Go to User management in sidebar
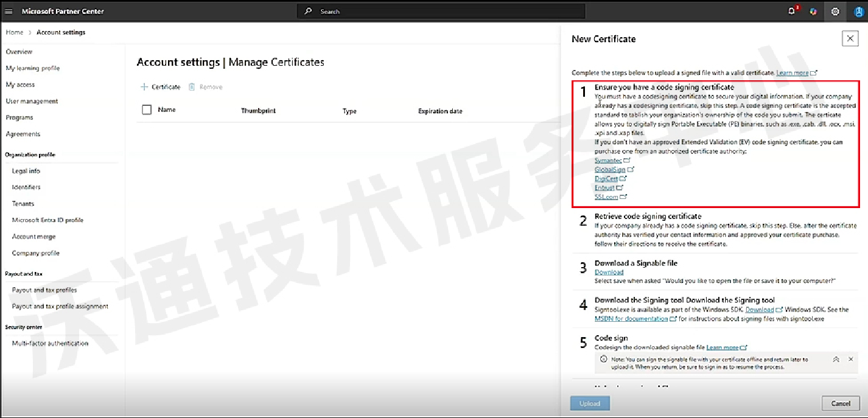The image size is (868, 418). pyautogui.click(x=32, y=101)
